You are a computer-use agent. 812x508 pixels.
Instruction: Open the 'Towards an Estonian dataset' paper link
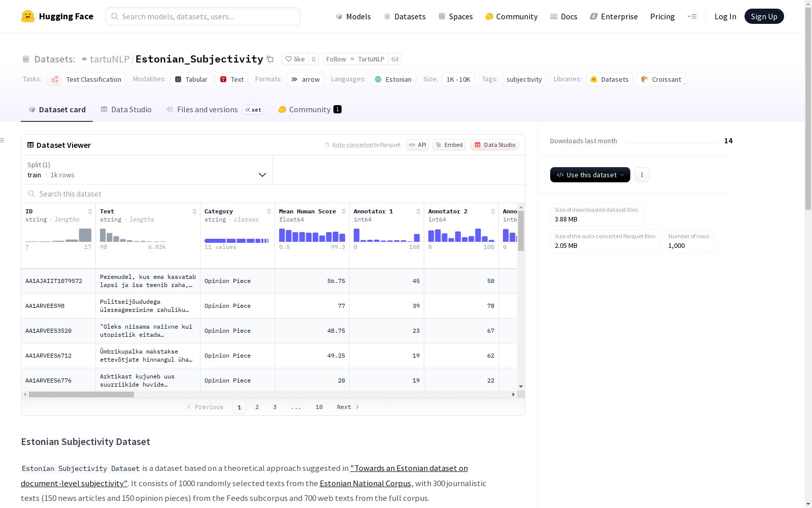tap(244, 475)
